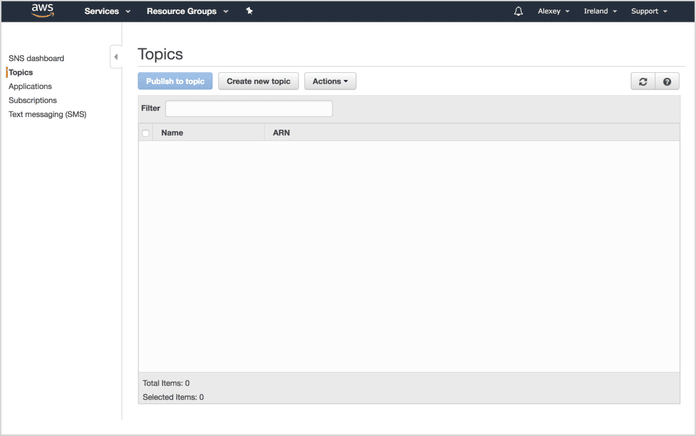Click the pin shortcut icon in navbar

pos(249,11)
